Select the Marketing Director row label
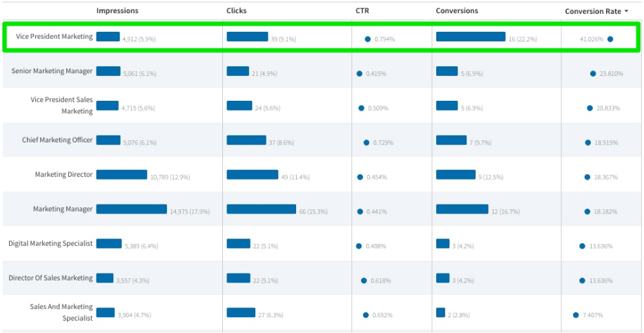This screenshot has width=644, height=333. coord(64,175)
